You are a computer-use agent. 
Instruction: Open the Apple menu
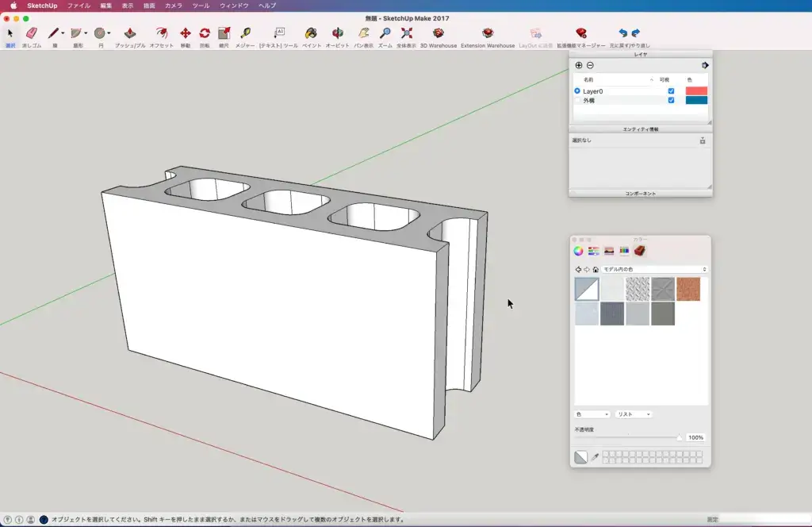13,6
